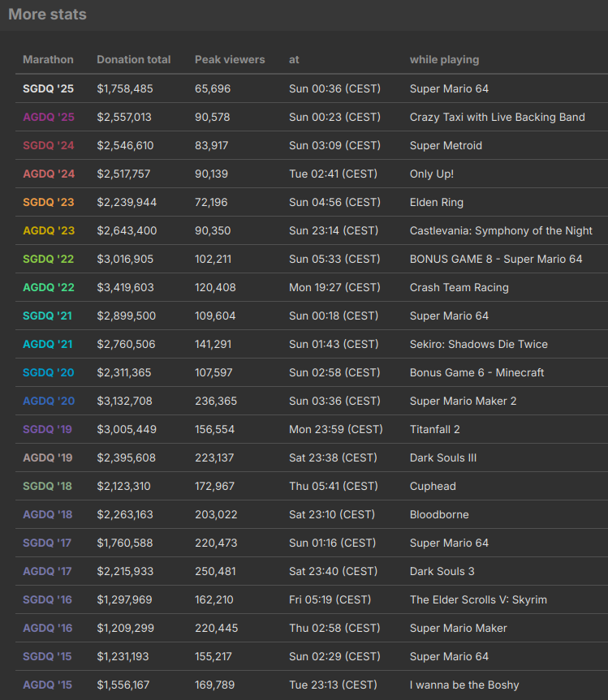The height and width of the screenshot is (700, 608).
Task: Open the AGDQ '25 marathon link
Action: [48, 117]
